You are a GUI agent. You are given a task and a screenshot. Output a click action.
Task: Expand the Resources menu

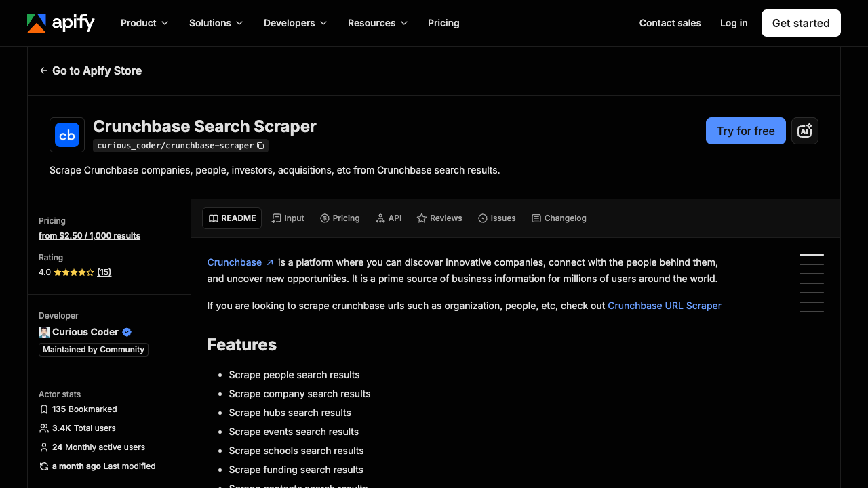click(x=378, y=23)
